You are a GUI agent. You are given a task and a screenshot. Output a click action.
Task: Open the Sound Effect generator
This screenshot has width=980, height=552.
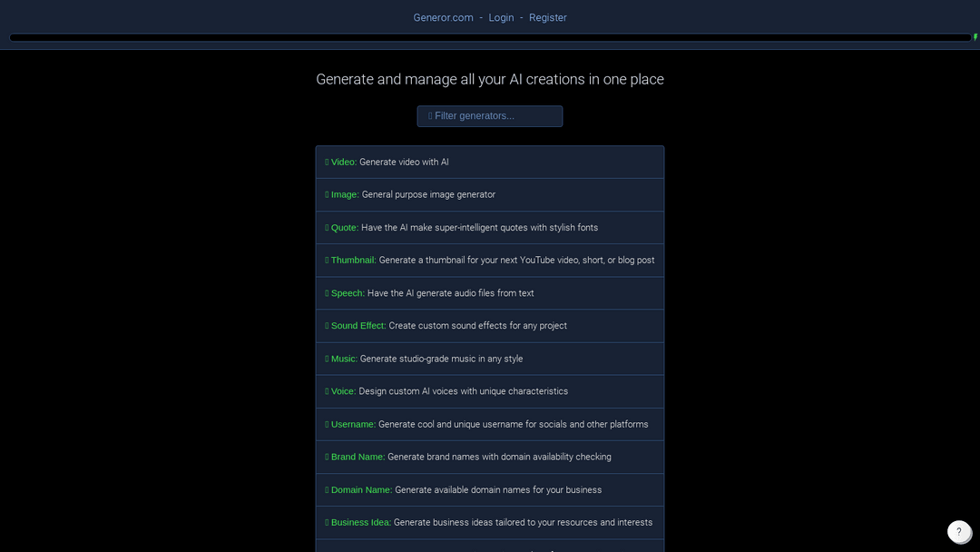(490, 325)
